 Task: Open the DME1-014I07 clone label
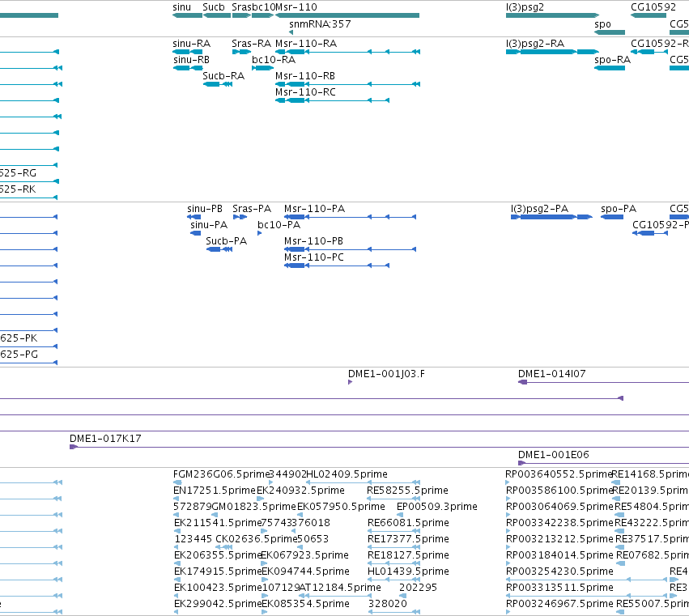(552, 374)
